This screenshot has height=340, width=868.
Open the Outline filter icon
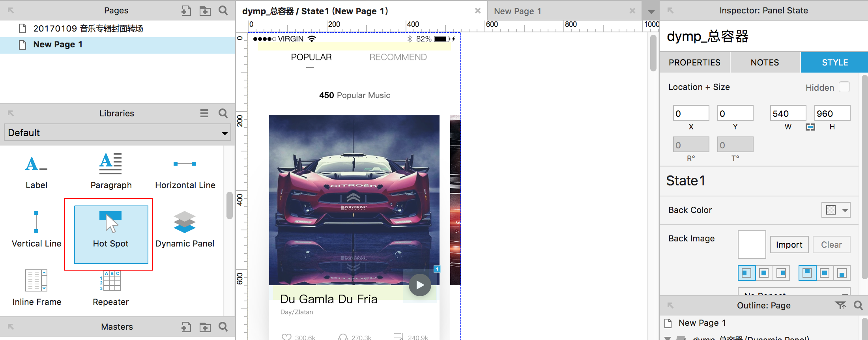(840, 305)
